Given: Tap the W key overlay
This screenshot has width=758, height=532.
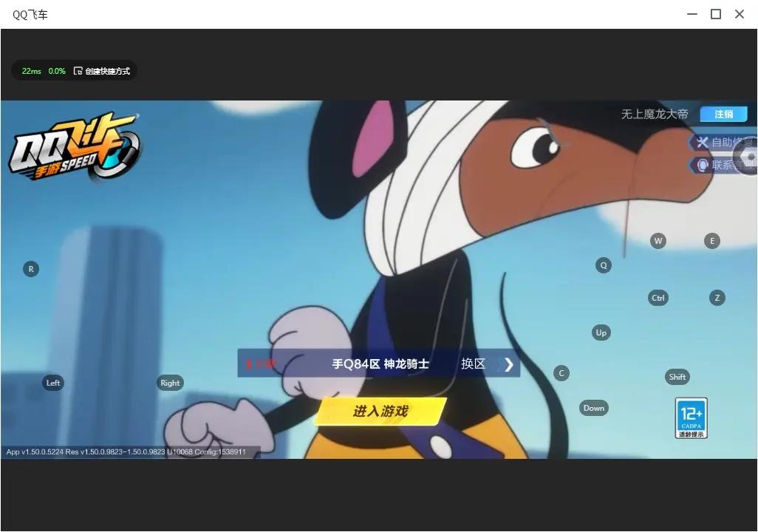Looking at the screenshot, I should click(x=658, y=241).
